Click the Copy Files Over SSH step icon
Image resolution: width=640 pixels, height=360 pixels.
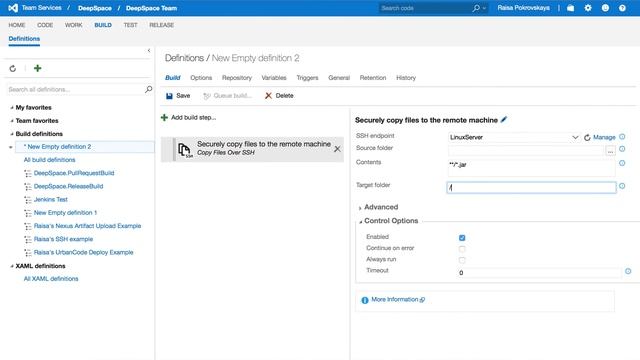tap(185, 150)
